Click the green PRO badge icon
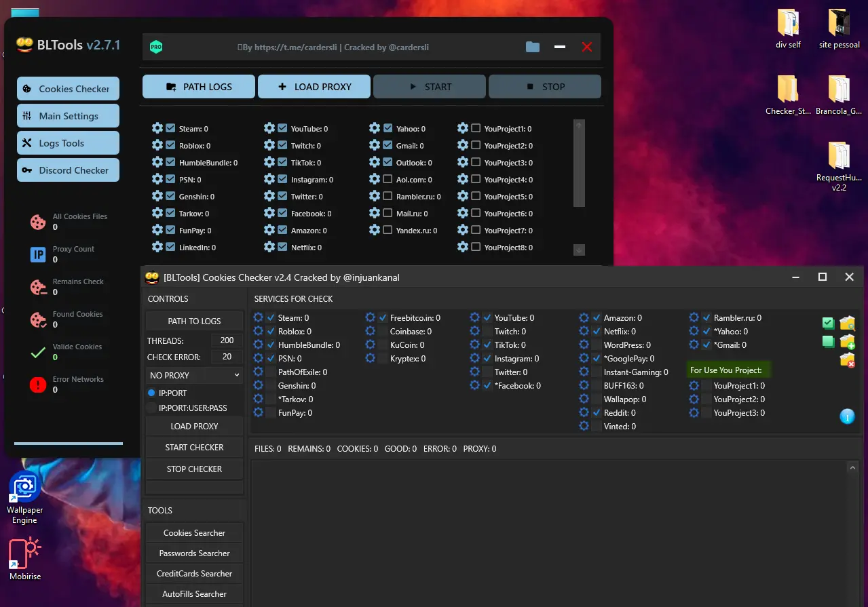Viewport: 868px width, 607px height. coord(156,47)
